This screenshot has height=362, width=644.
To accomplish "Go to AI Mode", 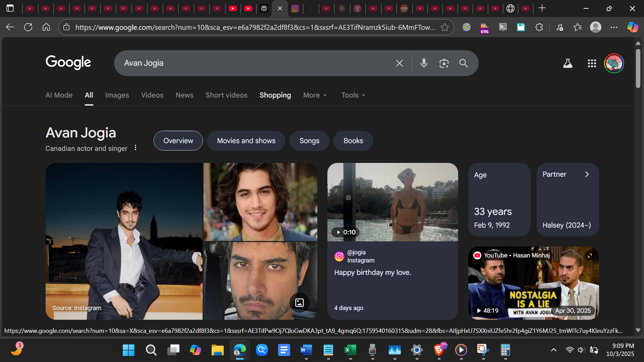I will pyautogui.click(x=59, y=95).
